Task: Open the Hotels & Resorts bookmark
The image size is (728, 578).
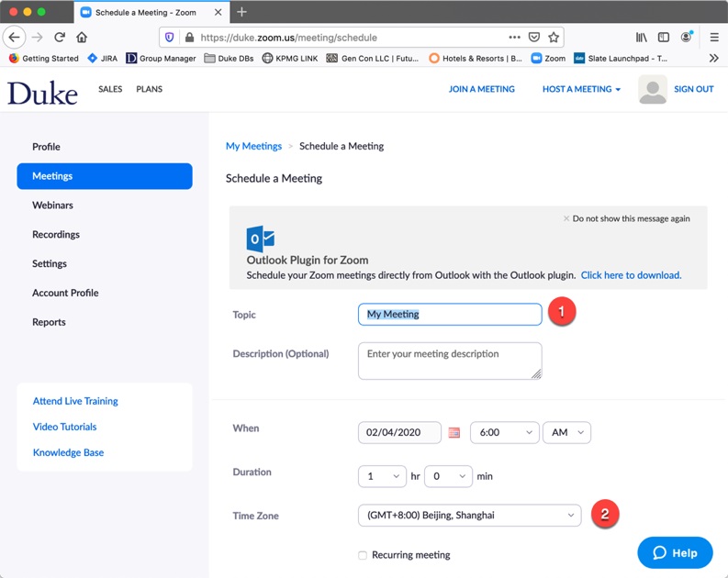Action: [x=476, y=58]
